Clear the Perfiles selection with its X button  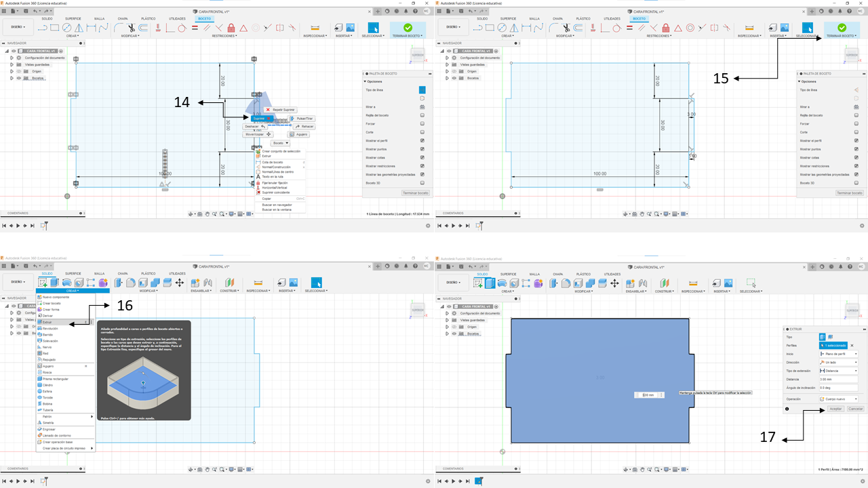point(852,346)
